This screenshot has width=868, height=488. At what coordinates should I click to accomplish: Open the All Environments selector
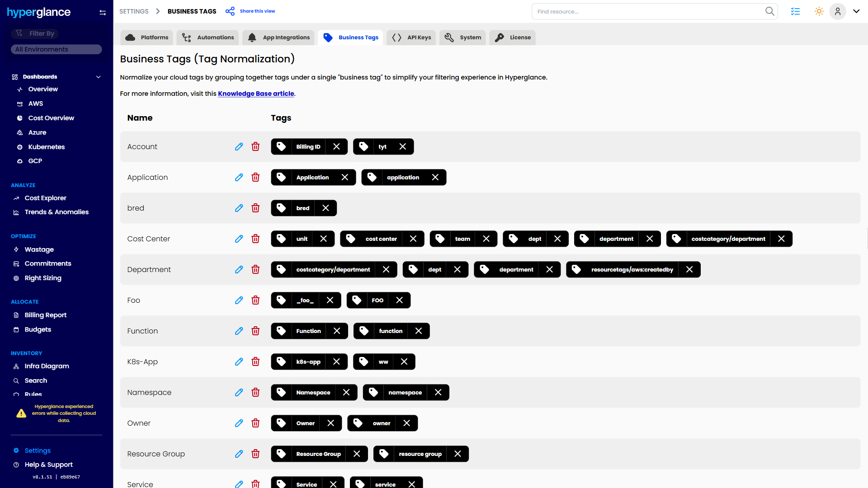pyautogui.click(x=56, y=49)
